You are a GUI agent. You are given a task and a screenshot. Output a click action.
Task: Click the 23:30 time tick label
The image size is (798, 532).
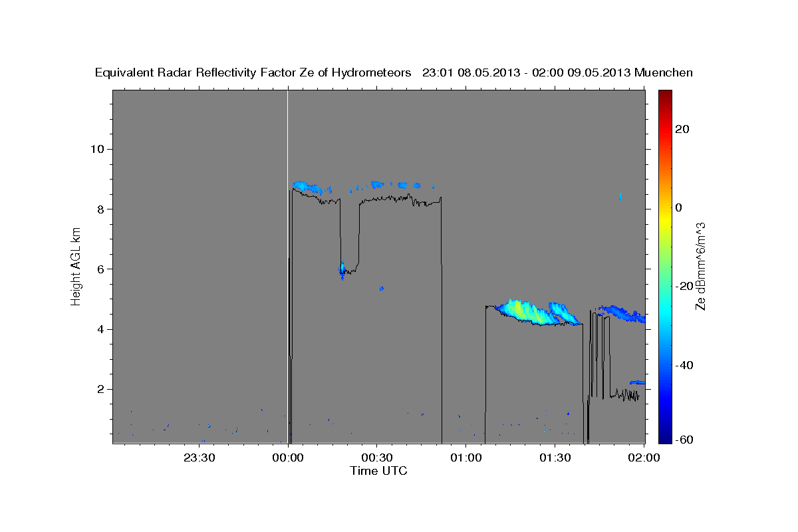tap(199, 458)
